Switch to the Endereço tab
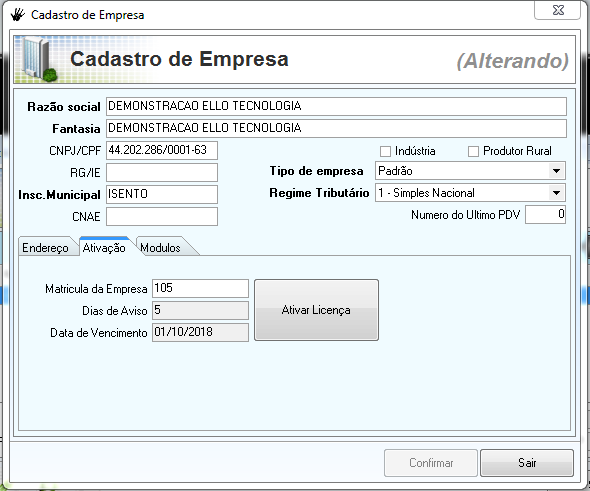This screenshot has width=590, height=491. point(45,248)
